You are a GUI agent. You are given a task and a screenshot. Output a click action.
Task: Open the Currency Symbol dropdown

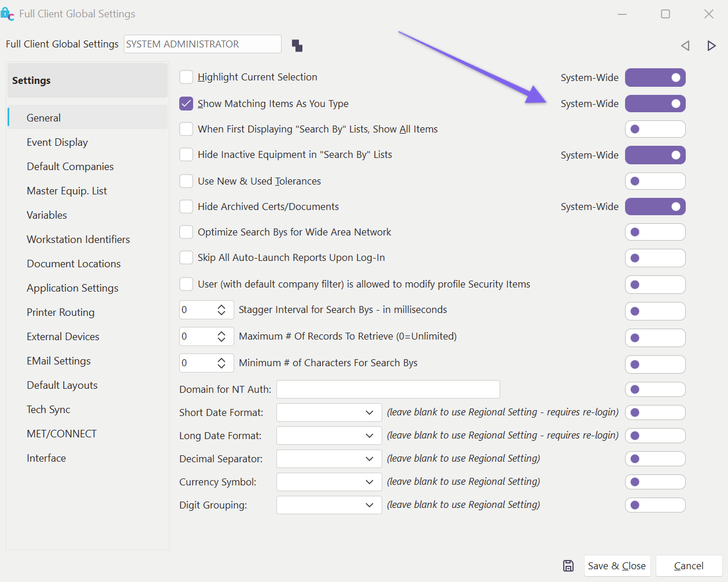click(x=369, y=482)
